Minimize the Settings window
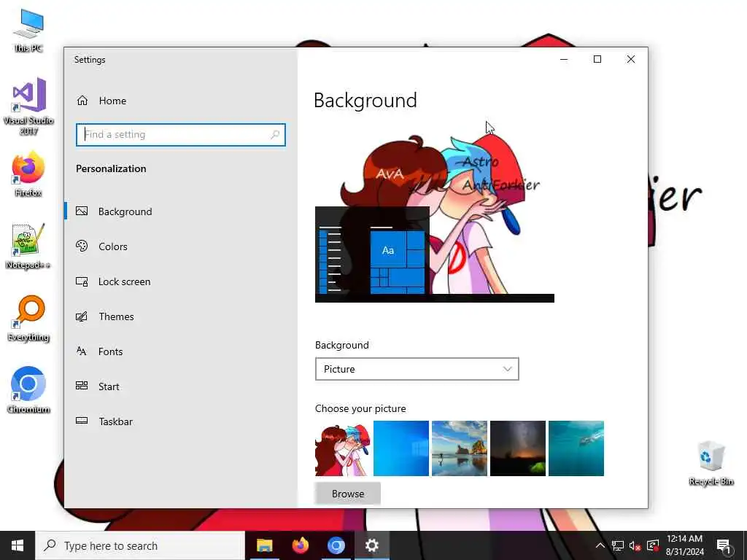The height and width of the screenshot is (560, 747). click(564, 59)
